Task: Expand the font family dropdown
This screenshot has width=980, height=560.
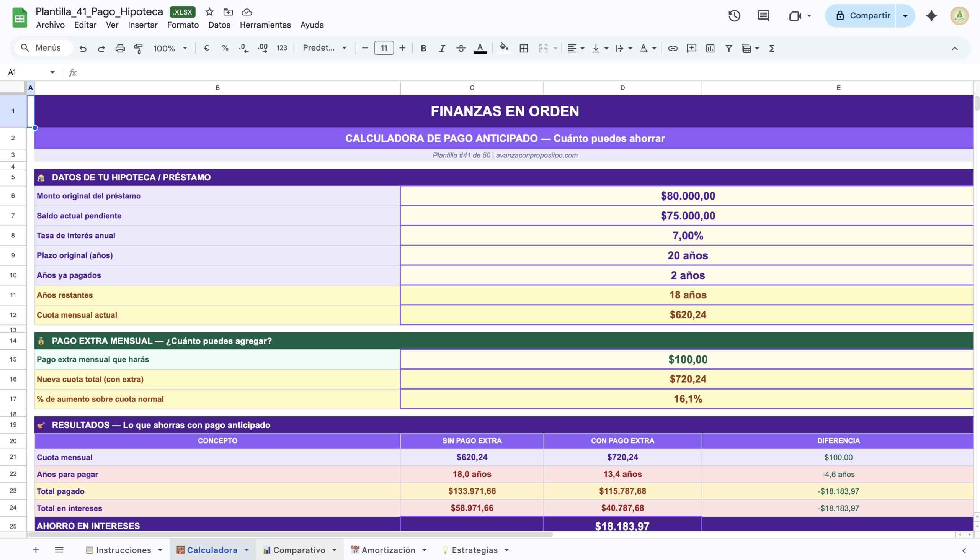Action: pos(325,48)
